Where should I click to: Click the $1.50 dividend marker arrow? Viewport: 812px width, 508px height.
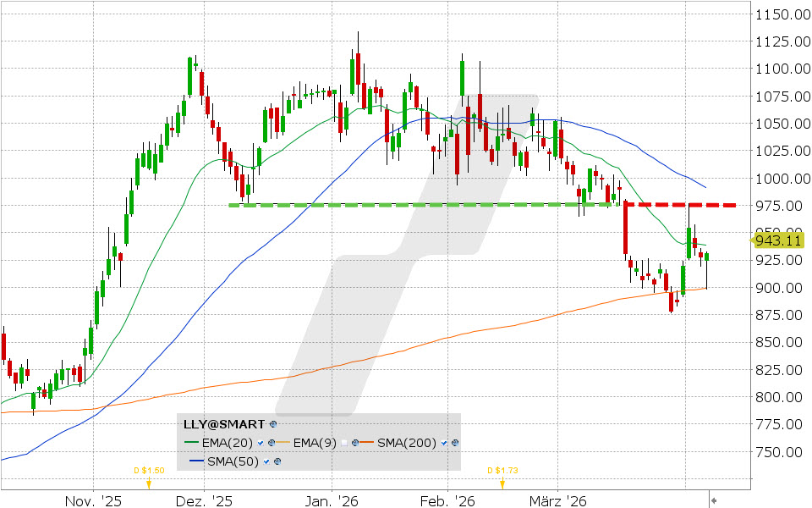pyautogui.click(x=149, y=483)
